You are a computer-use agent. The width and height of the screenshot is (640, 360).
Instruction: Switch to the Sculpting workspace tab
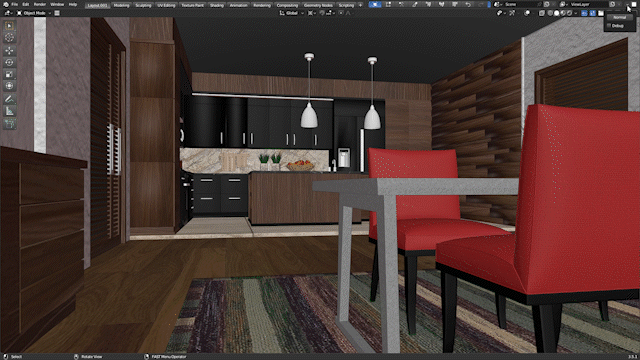point(143,5)
